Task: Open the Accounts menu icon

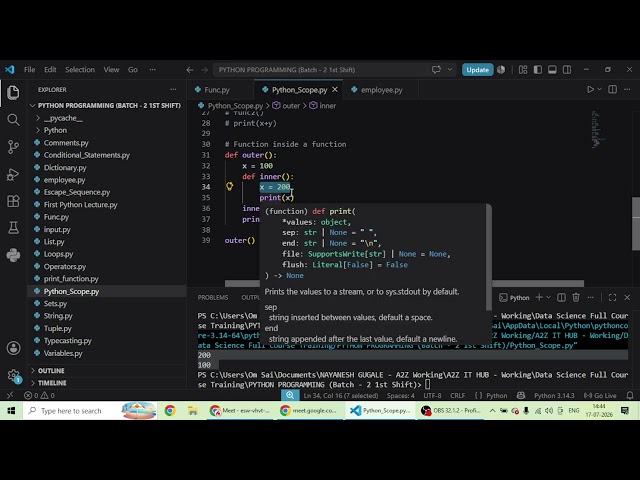Action: coord(13,348)
